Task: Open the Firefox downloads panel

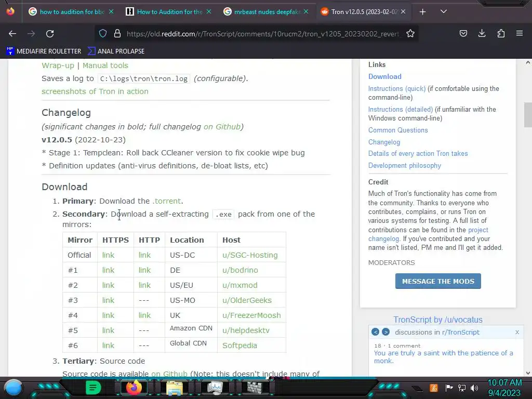Action: coord(482,33)
